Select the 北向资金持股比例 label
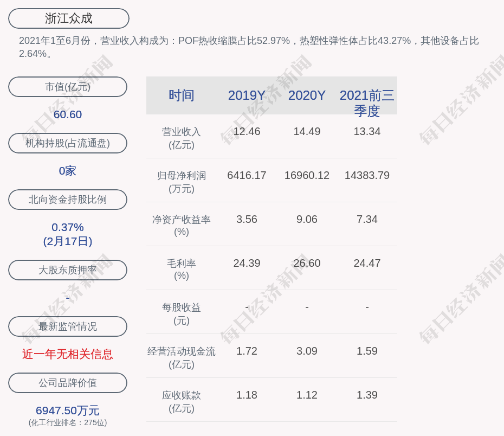Screen dimensions: 504x436 click(x=68, y=200)
